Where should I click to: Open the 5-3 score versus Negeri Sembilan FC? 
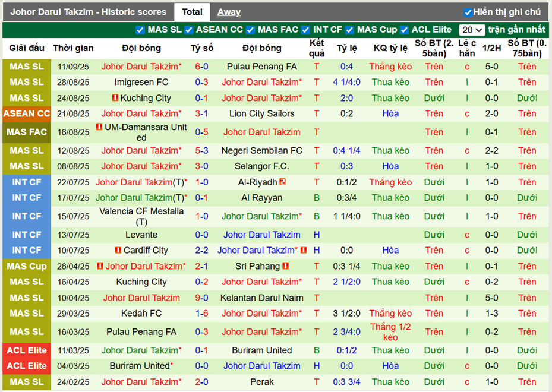[x=201, y=151]
